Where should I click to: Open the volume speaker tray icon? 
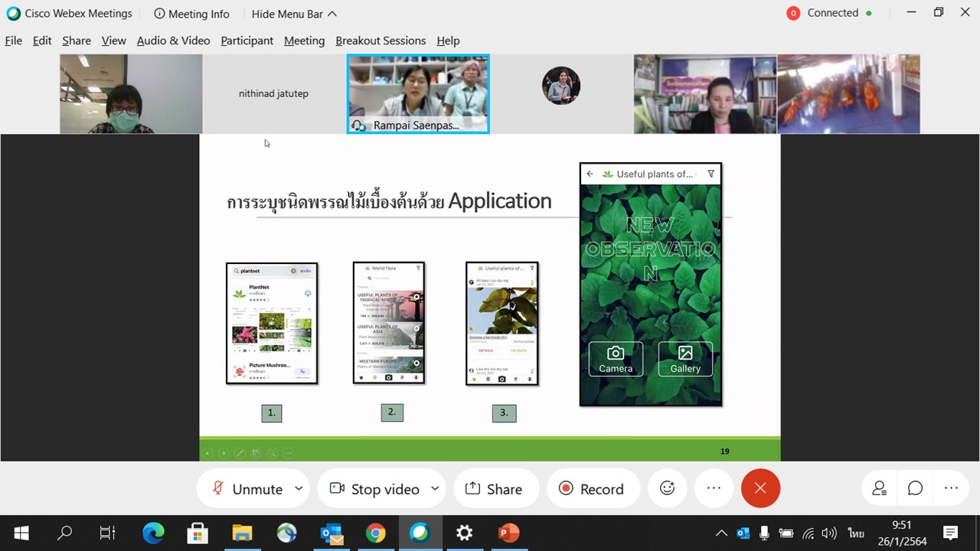tap(829, 533)
